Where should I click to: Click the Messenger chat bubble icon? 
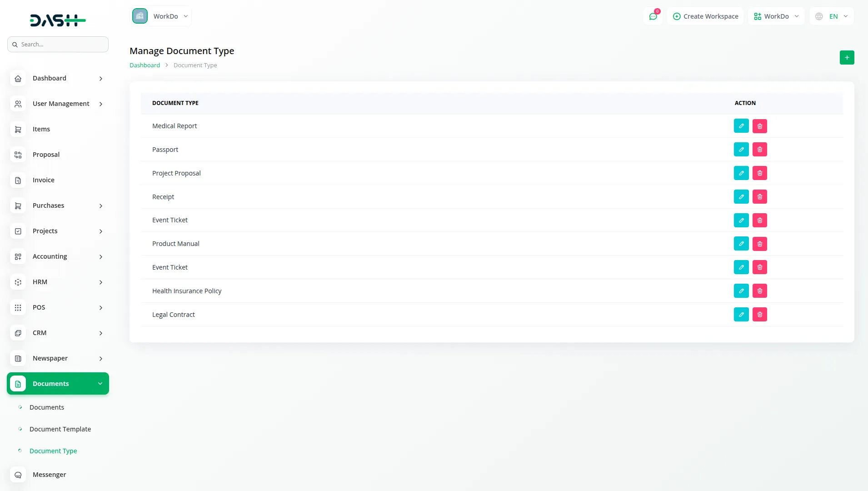(x=18, y=475)
